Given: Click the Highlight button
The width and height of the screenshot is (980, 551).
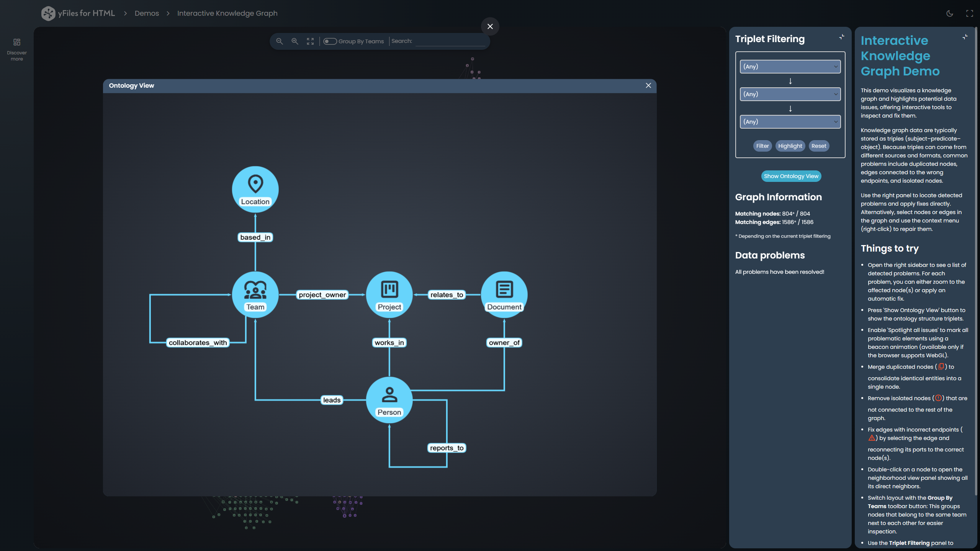Looking at the screenshot, I should click(790, 146).
